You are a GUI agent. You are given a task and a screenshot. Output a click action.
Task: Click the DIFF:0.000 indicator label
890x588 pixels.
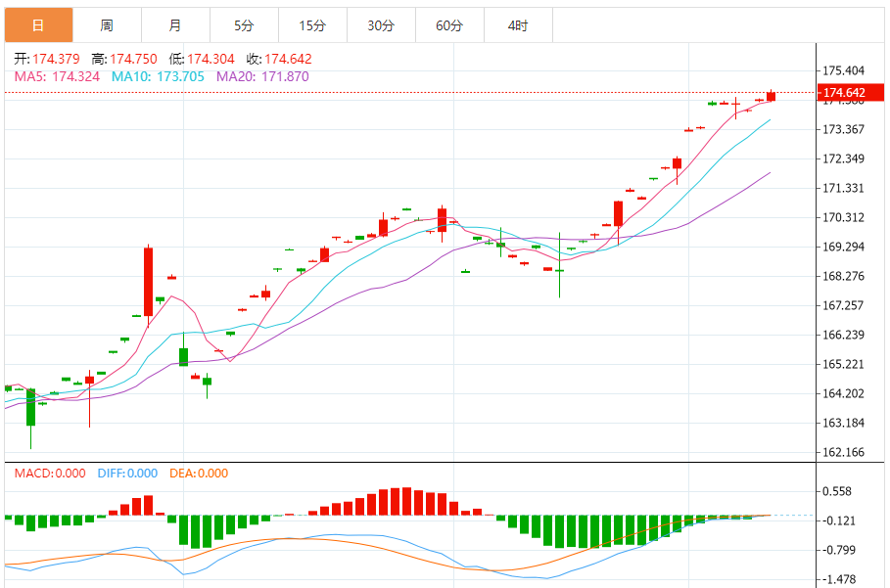click(127, 474)
